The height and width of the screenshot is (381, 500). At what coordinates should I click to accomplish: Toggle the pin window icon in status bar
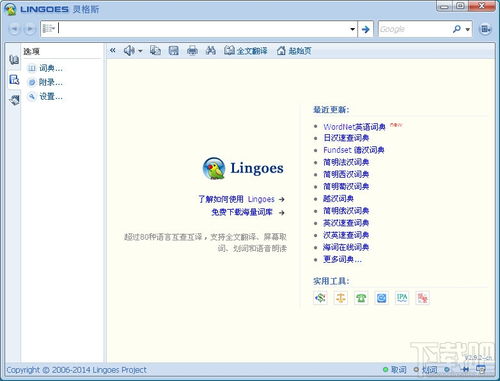[466, 369]
